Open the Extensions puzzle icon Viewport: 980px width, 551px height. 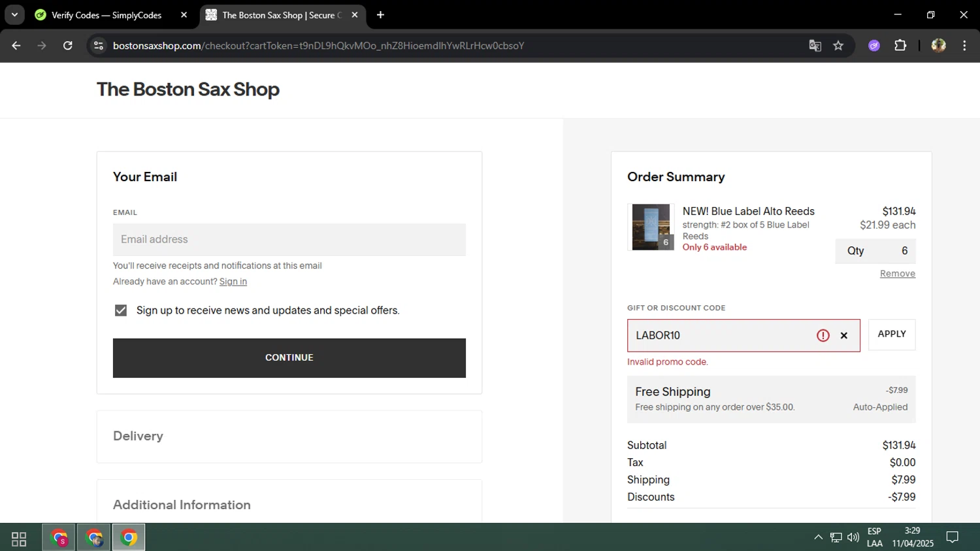click(900, 46)
